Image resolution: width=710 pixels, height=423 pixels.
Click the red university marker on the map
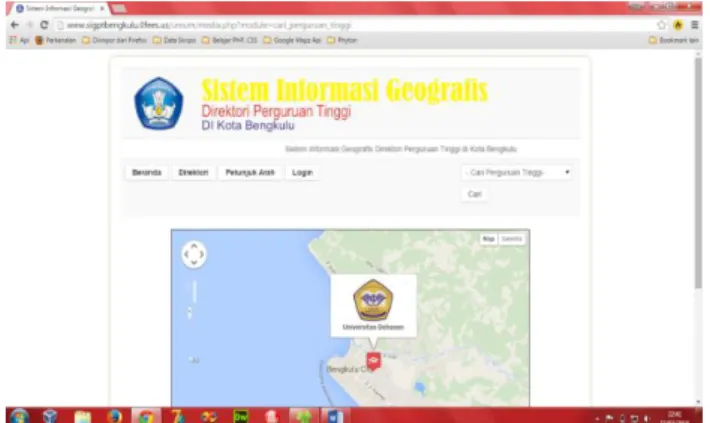pos(374,361)
